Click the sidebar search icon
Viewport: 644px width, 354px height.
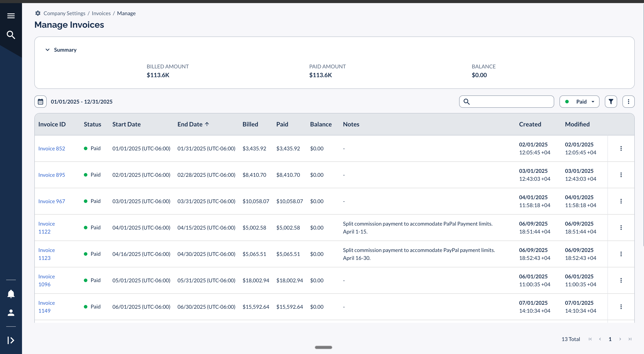point(11,35)
